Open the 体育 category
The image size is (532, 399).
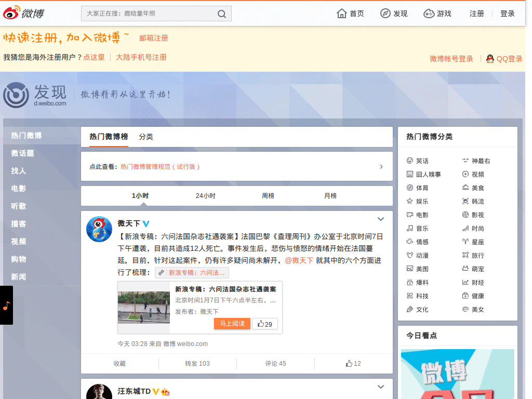(418, 188)
